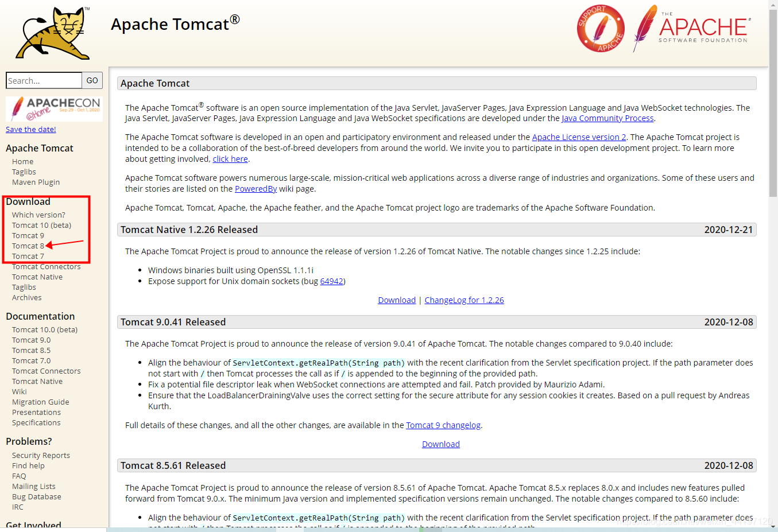Click the 2020-12-21 release date
778x532 pixels.
point(729,230)
